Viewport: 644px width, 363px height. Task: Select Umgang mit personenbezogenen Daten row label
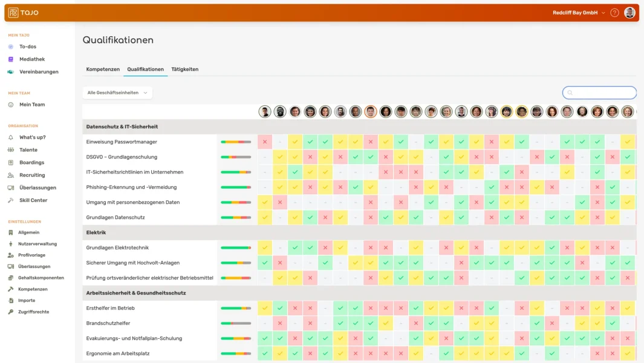pos(132,202)
